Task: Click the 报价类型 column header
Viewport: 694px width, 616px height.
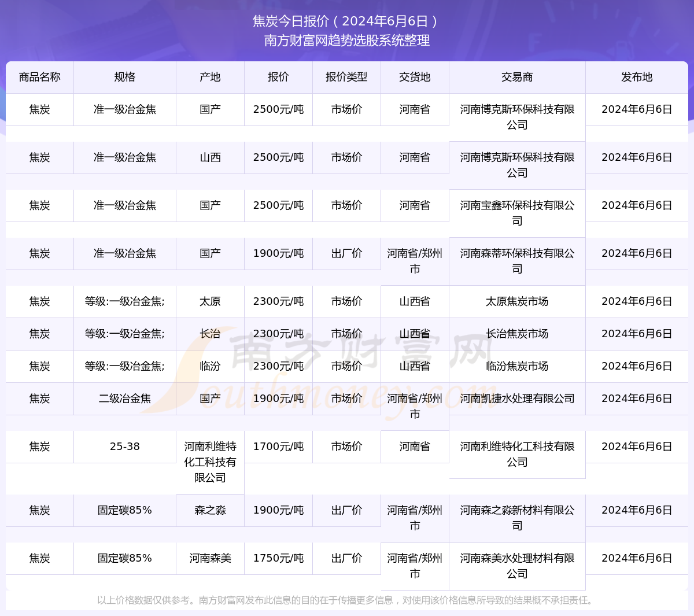Action: (x=346, y=77)
